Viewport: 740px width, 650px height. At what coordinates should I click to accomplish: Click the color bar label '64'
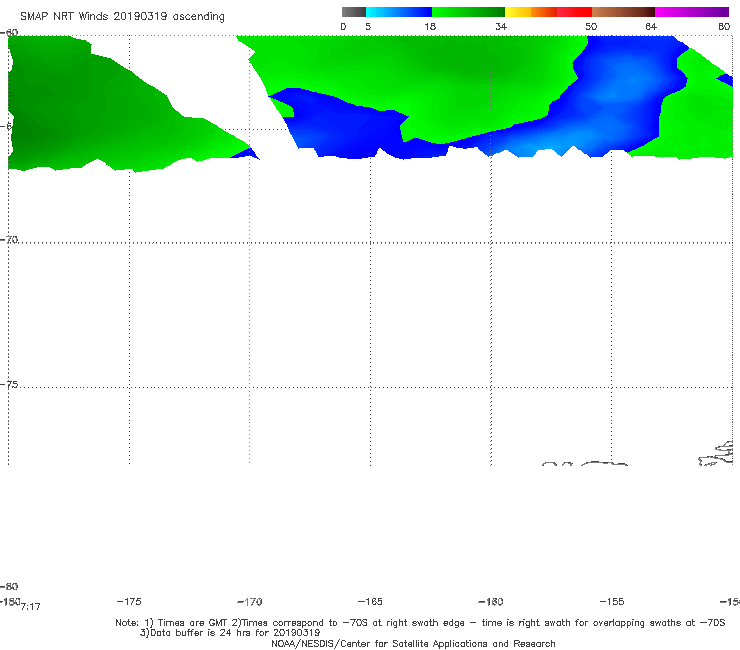(651, 26)
